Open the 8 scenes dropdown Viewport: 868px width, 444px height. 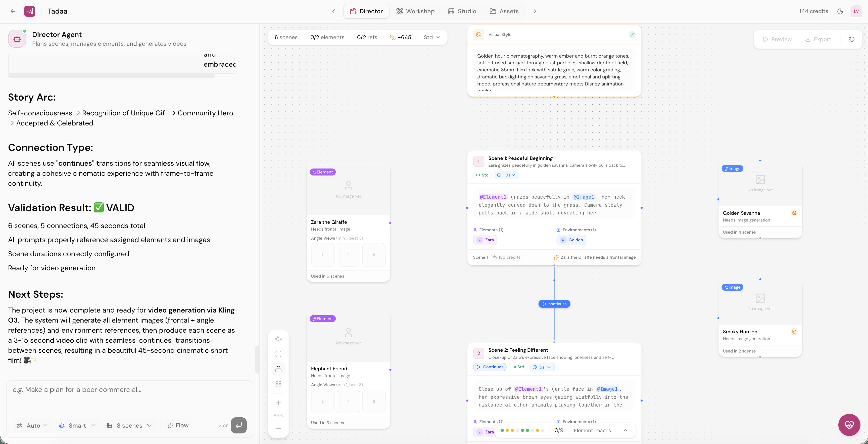(129, 425)
